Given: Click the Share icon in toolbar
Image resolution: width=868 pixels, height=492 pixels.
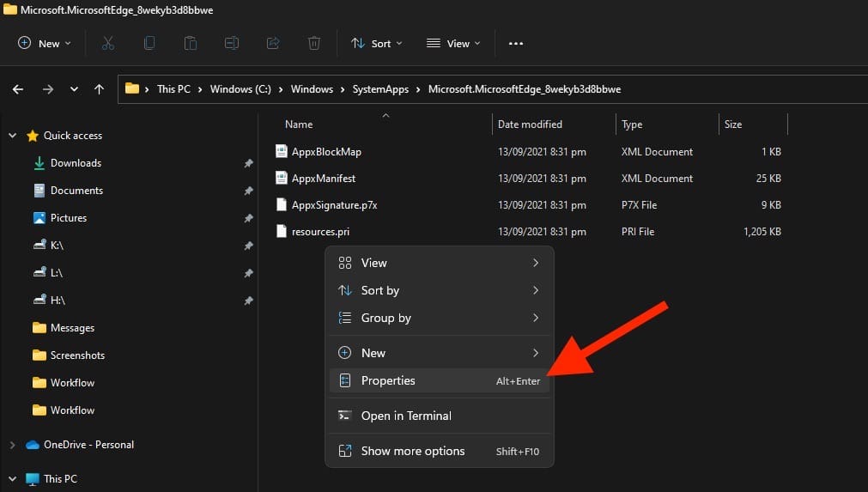Looking at the screenshot, I should tap(273, 43).
